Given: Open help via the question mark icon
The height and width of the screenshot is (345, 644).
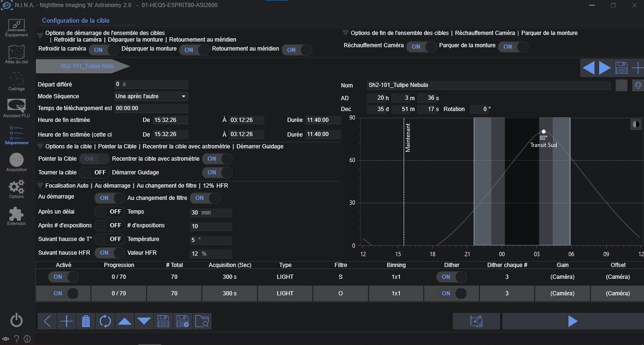Looking at the screenshot, I should [17, 339].
